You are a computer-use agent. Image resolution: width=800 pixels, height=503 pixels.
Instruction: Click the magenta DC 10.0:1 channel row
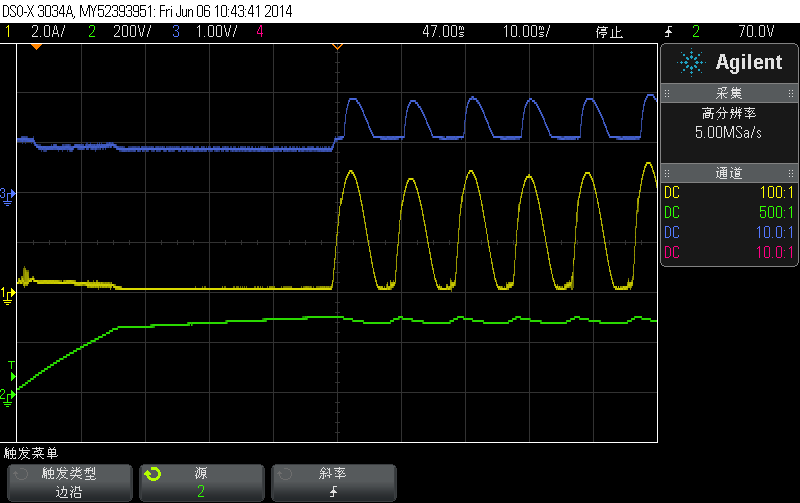click(x=729, y=252)
